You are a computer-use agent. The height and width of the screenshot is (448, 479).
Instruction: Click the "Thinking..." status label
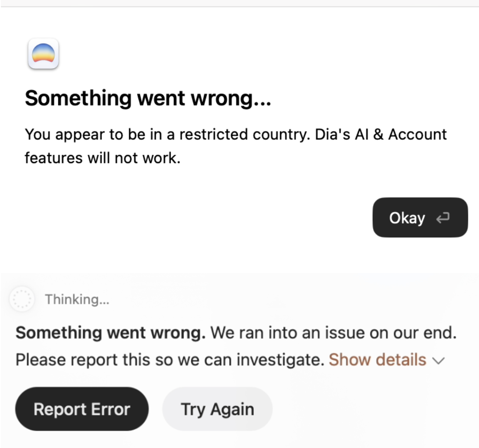[77, 299]
